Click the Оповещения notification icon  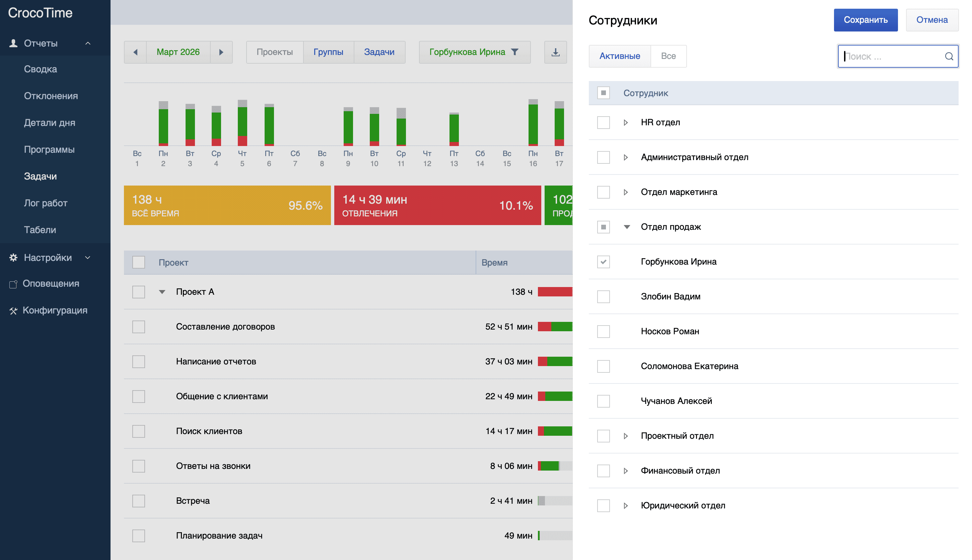(13, 284)
